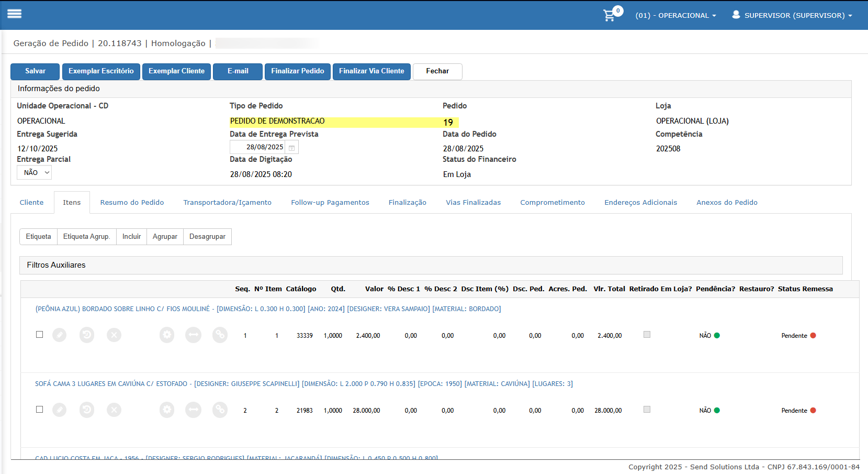868x474 pixels.
Task: Click horizontal arrows icon on Sofá Cama row
Action: click(194, 410)
